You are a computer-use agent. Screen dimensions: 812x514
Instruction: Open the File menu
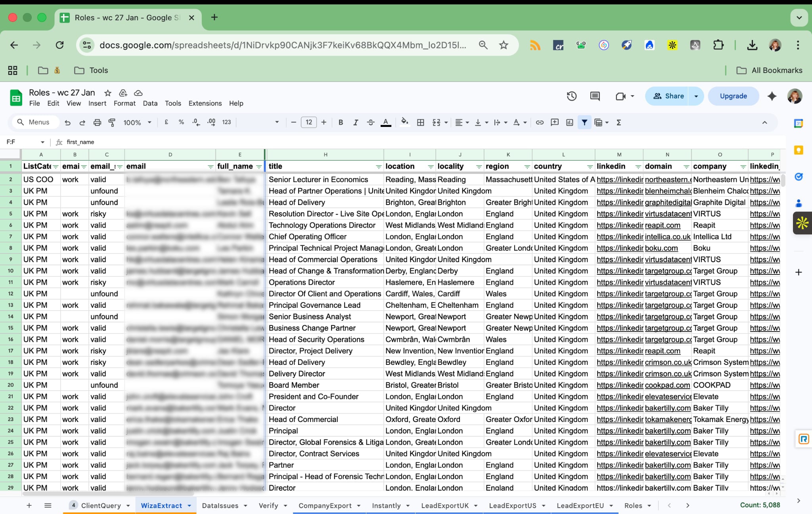[x=34, y=103]
